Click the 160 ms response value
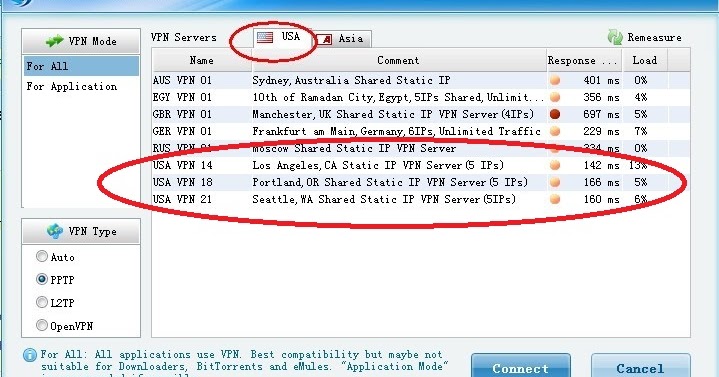Screen dimensions: 719x377 tap(601, 199)
